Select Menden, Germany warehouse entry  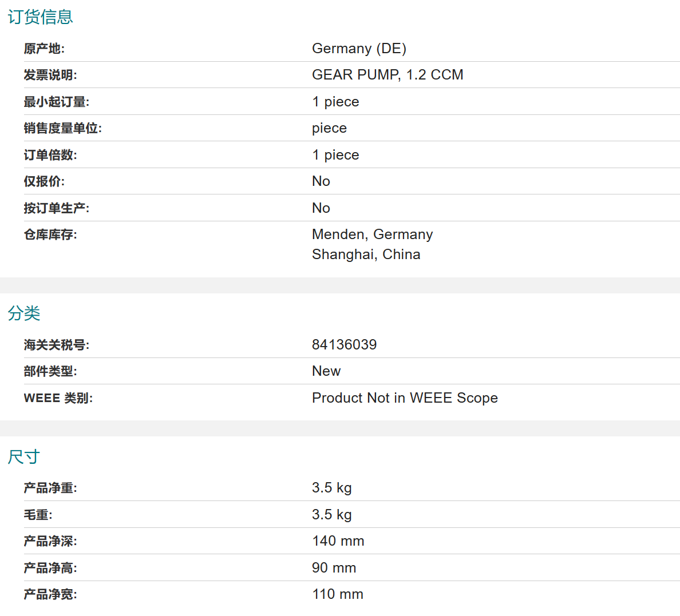point(372,234)
